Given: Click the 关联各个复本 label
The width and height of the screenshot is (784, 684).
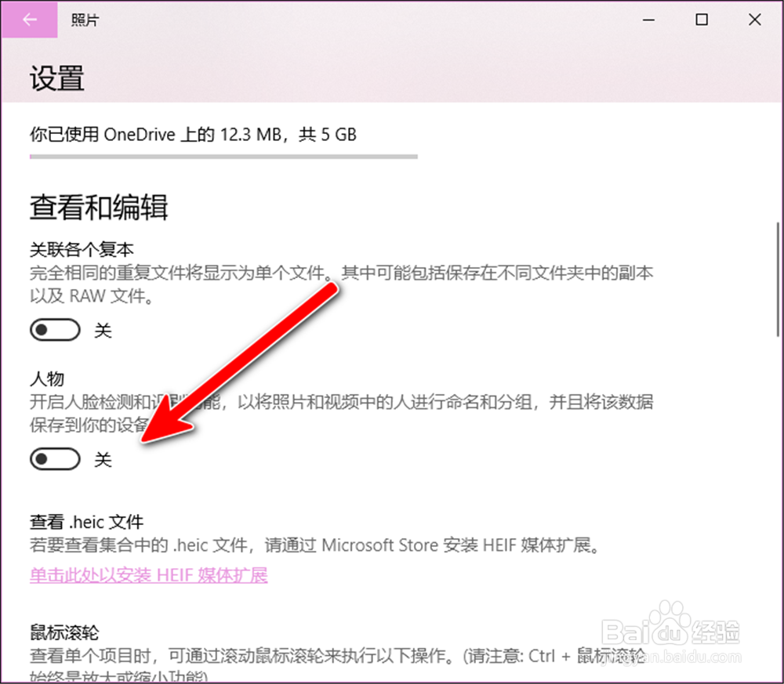Looking at the screenshot, I should [x=82, y=249].
